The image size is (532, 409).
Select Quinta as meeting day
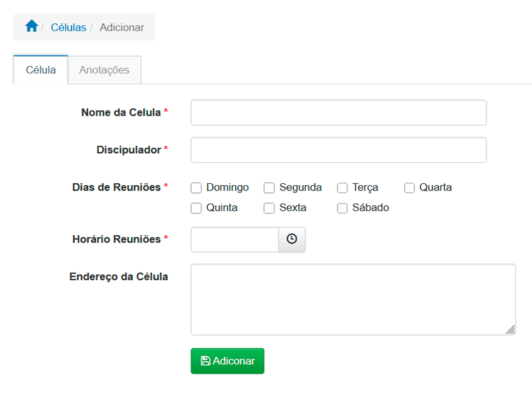(196, 208)
